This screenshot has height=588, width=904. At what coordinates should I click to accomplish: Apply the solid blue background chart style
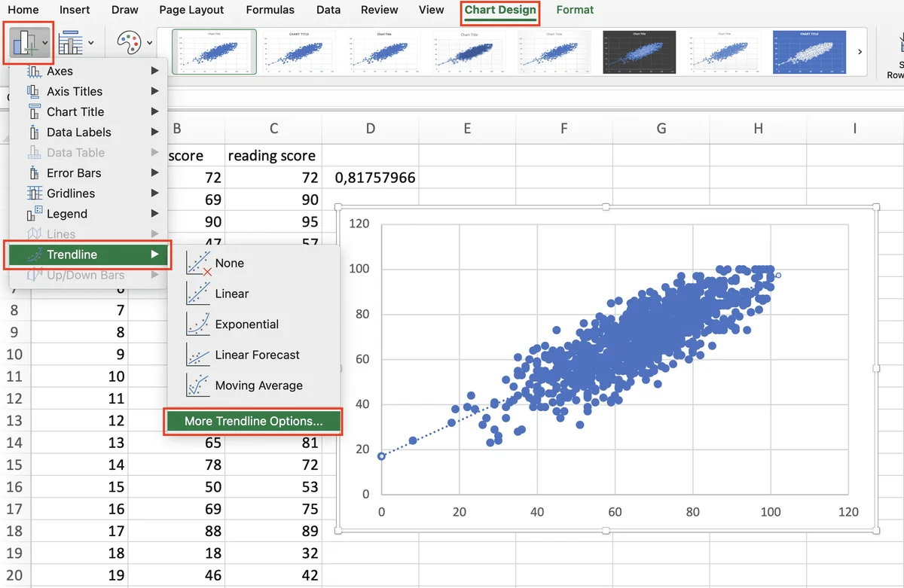coord(809,52)
